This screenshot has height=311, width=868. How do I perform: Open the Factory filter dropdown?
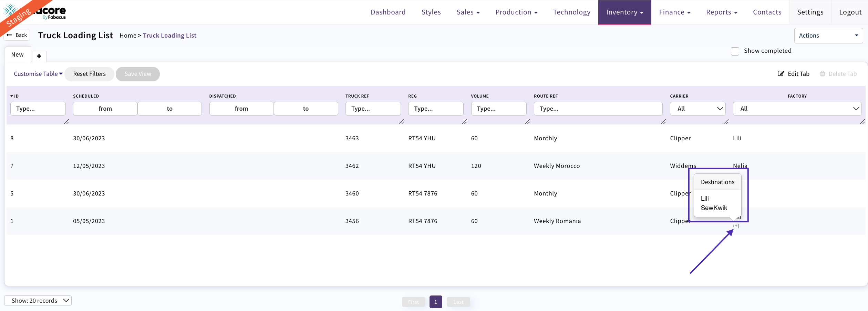coord(797,109)
